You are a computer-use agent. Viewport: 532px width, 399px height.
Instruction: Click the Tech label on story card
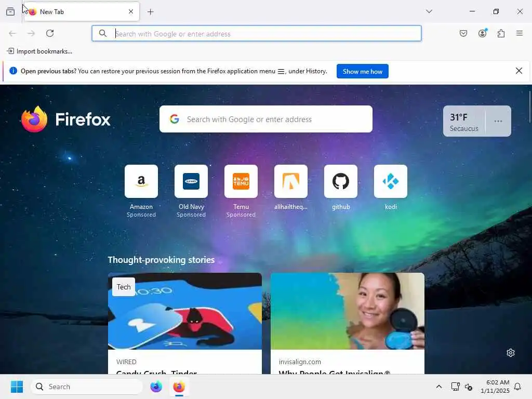click(x=124, y=287)
